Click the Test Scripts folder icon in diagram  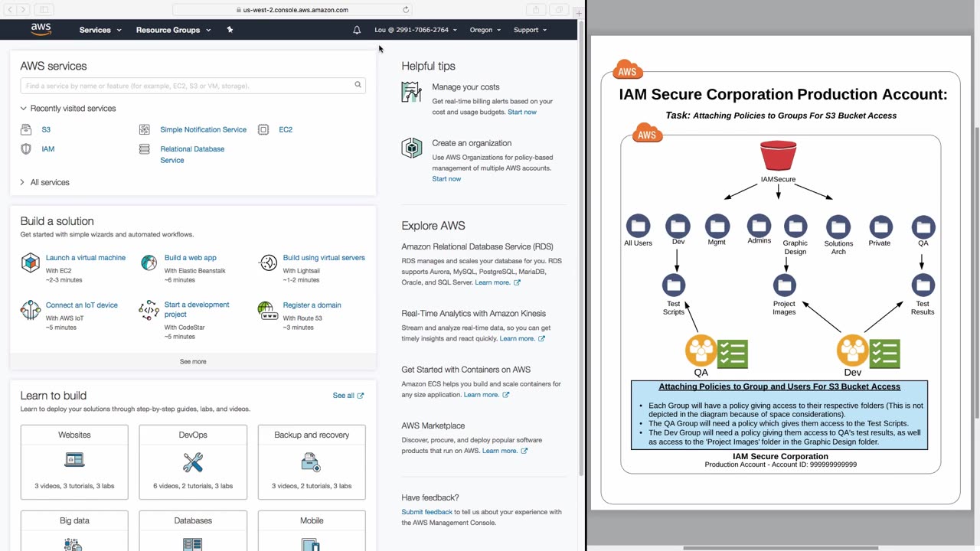click(x=674, y=285)
